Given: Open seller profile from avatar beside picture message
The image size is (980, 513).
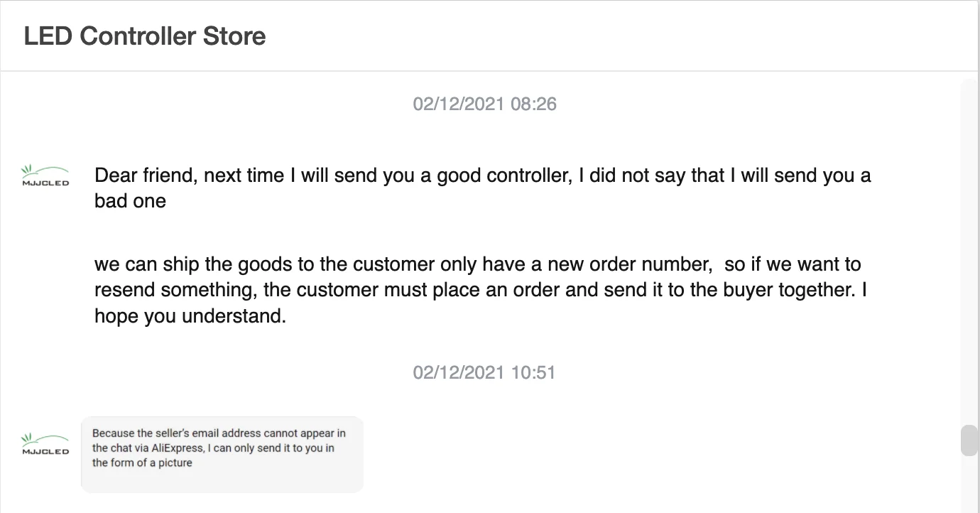Looking at the screenshot, I should tap(45, 443).
